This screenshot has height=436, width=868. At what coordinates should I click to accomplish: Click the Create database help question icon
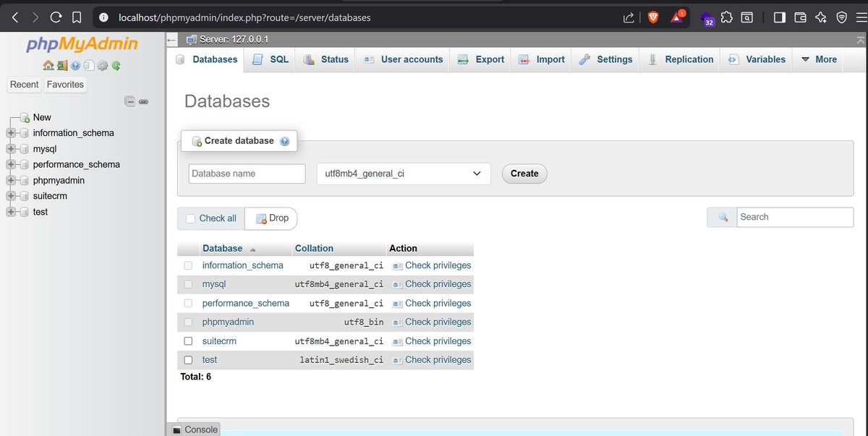(x=284, y=141)
